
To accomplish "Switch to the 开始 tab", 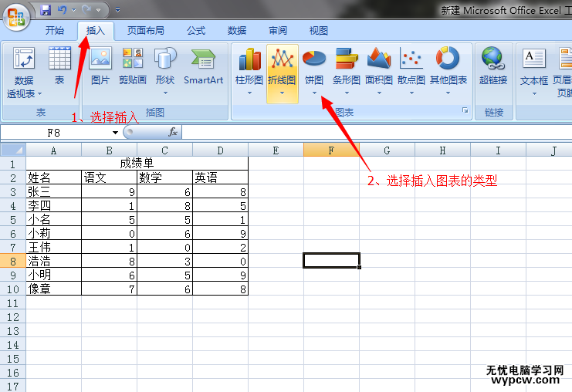I will (54, 31).
